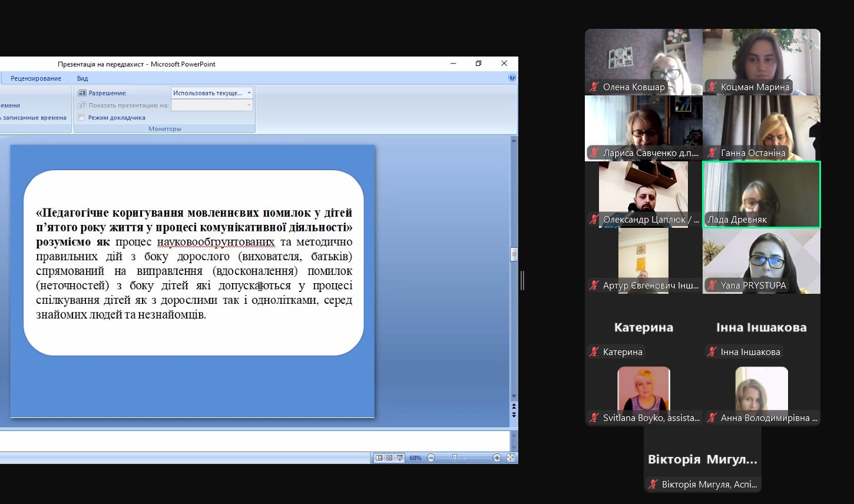Enable Режим докладчика checkbox
The width and height of the screenshot is (854, 504).
[x=82, y=118]
